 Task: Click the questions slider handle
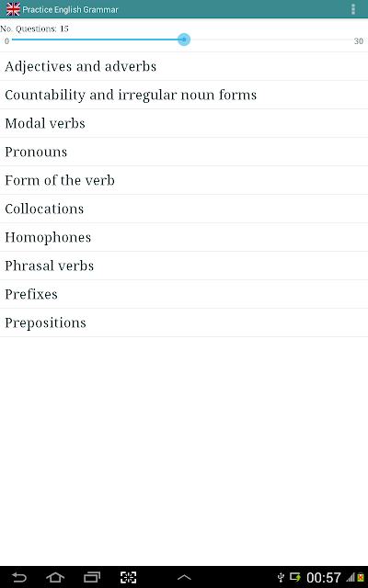coord(184,40)
